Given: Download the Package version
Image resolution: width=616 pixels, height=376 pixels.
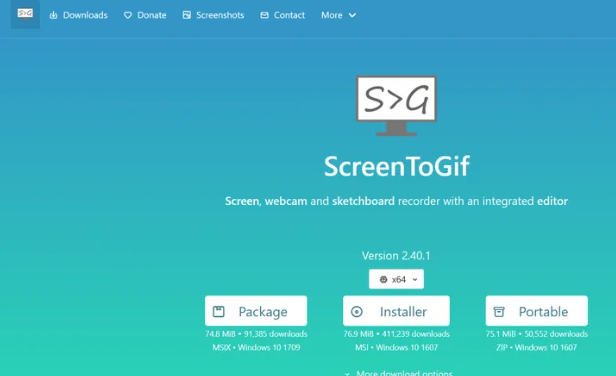Looking at the screenshot, I should coord(256,311).
